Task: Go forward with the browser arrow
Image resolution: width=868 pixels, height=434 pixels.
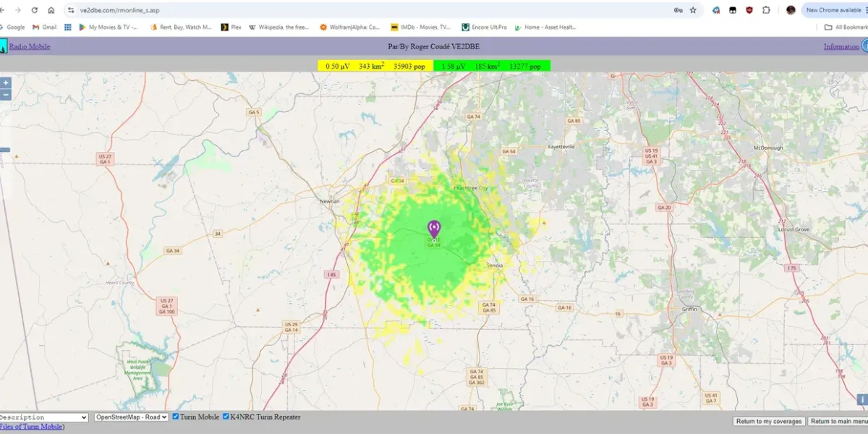Action: coord(19,10)
